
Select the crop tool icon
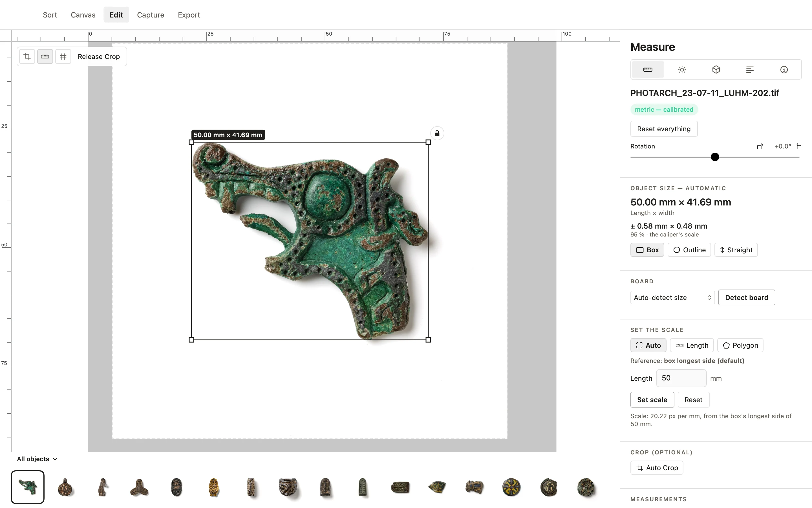click(x=27, y=56)
